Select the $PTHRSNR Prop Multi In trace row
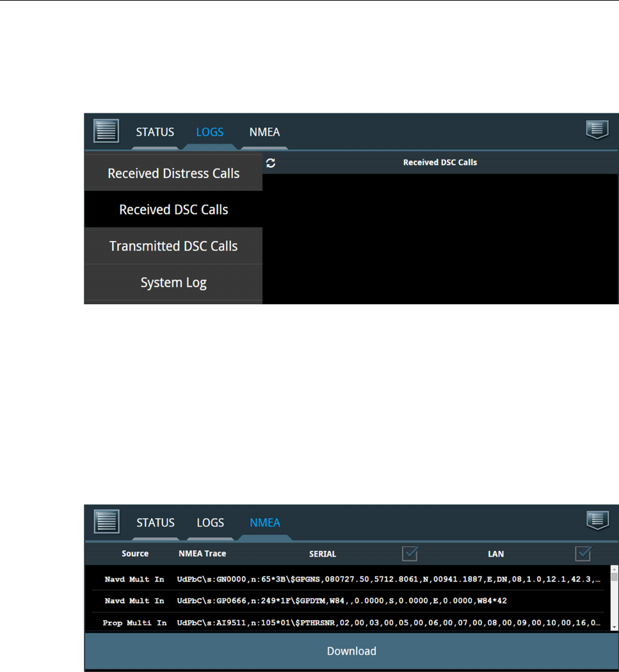 tap(348, 623)
